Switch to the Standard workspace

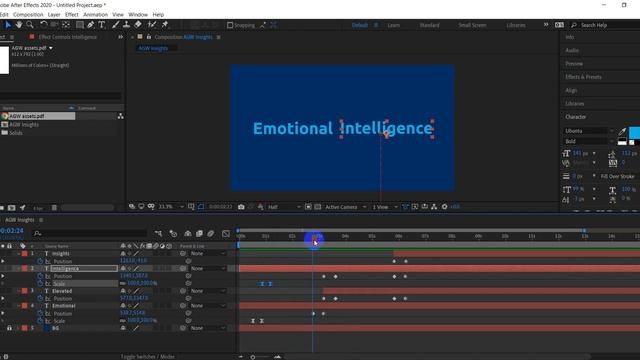[429, 25]
